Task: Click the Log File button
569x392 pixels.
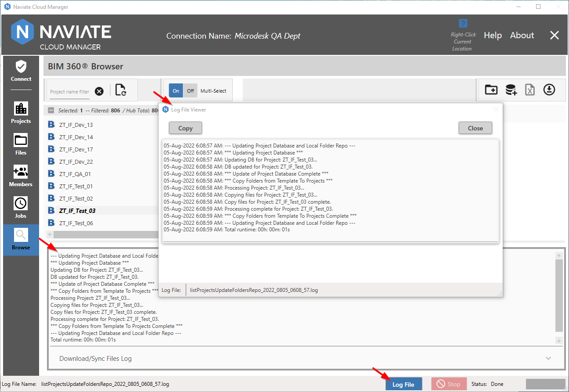Action: (x=403, y=384)
